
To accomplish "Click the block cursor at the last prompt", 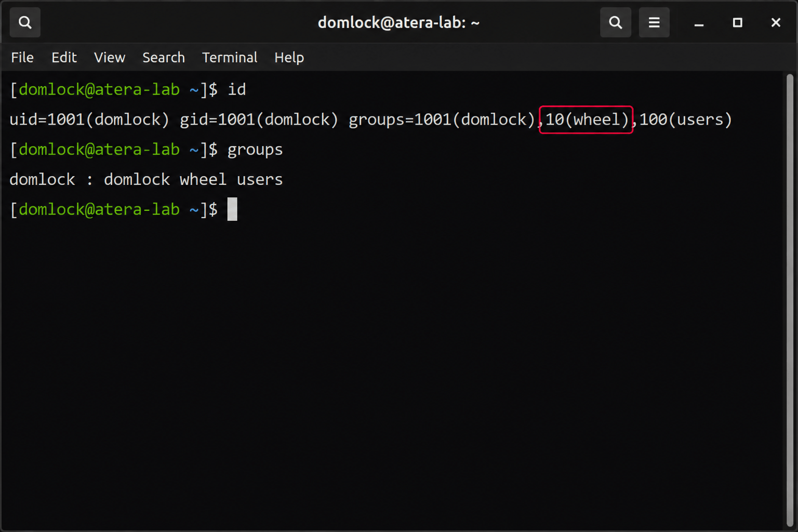I will tap(232, 209).
